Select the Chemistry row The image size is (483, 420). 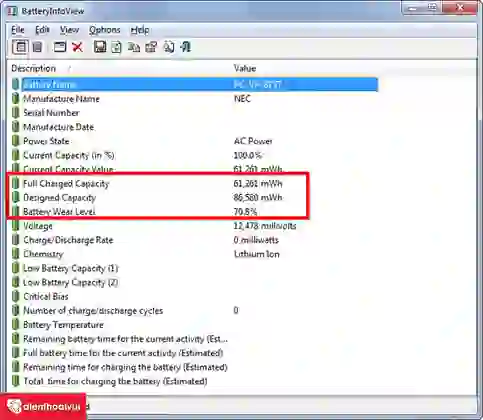point(194,254)
